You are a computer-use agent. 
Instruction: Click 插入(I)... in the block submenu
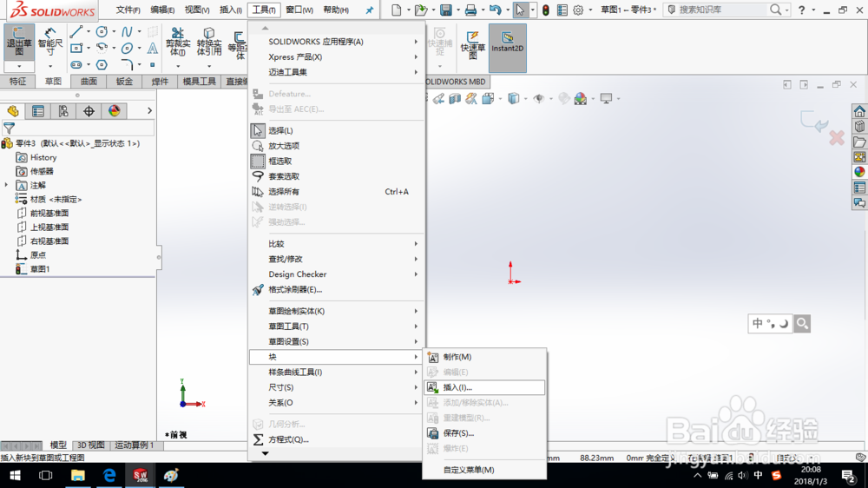tap(484, 387)
